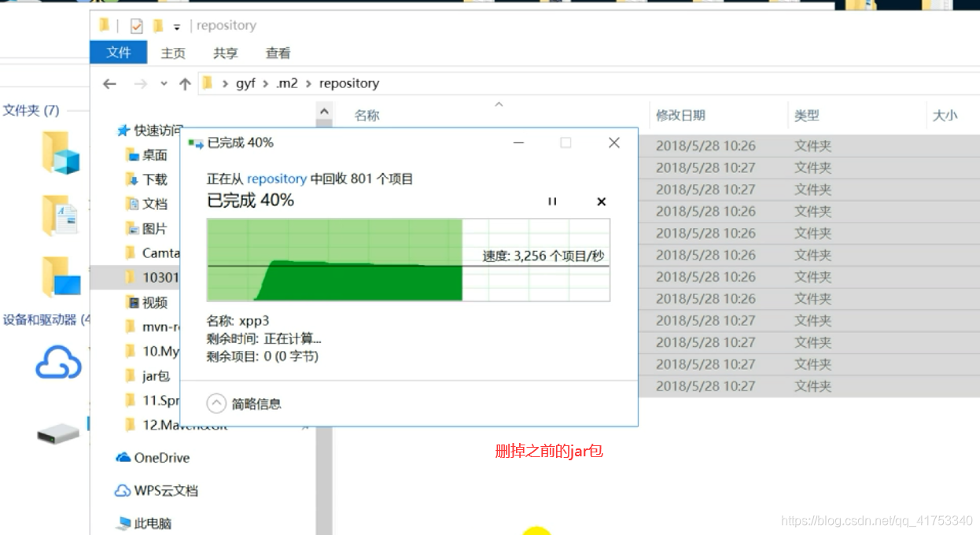Minimize the 已完成 40% dialog
The image size is (980, 535).
click(x=519, y=142)
